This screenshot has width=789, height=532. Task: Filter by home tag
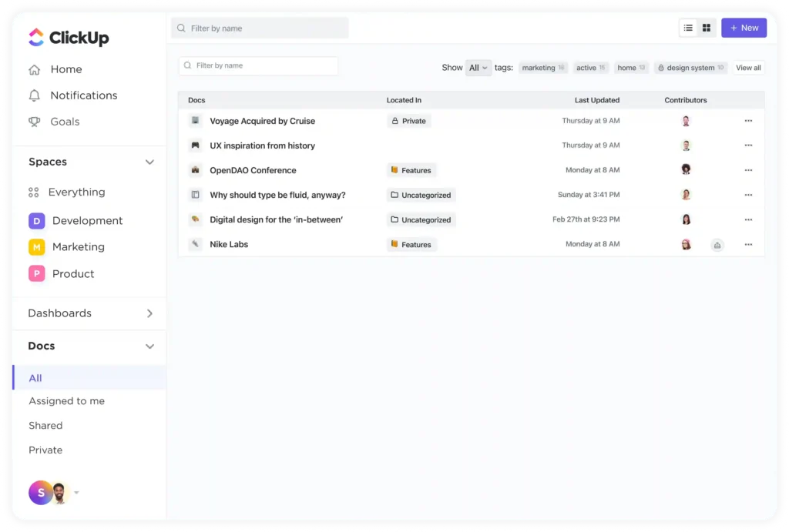pos(631,68)
